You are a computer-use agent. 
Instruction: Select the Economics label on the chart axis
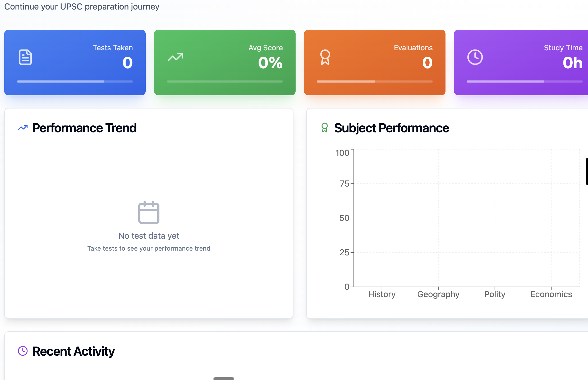551,294
